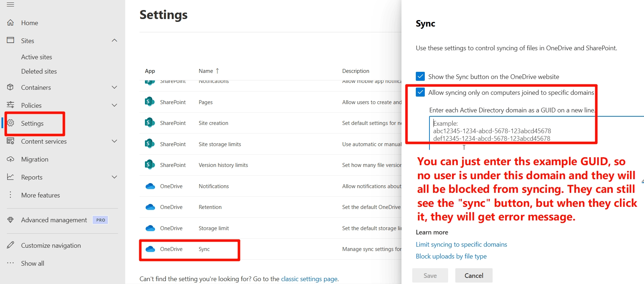
Task: Click the Policies sliders icon
Action: pos(10,105)
